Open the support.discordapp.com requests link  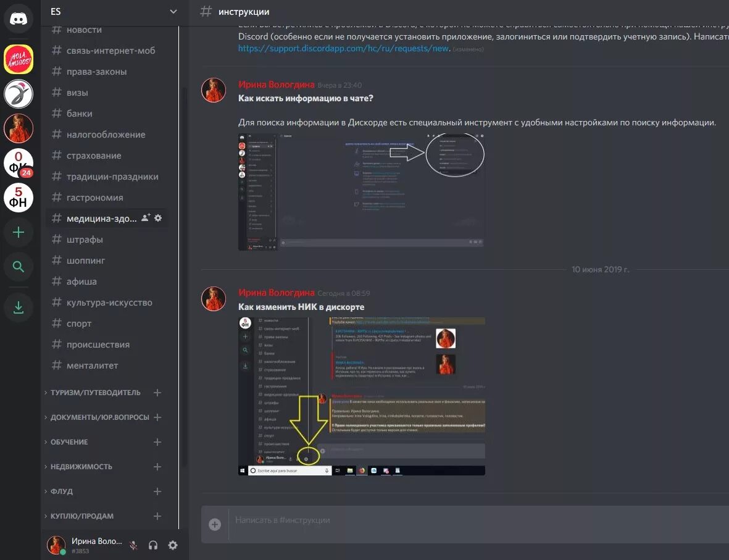pos(344,48)
